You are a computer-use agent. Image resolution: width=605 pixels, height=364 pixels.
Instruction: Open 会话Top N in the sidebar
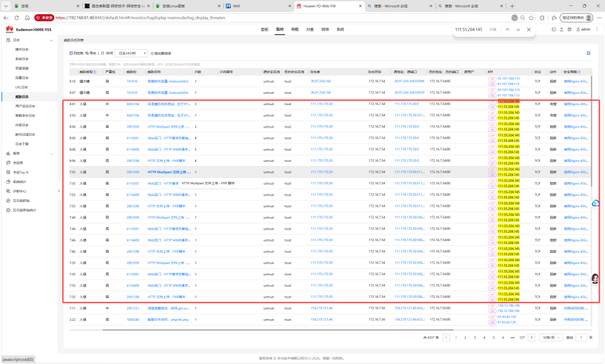click(x=21, y=173)
